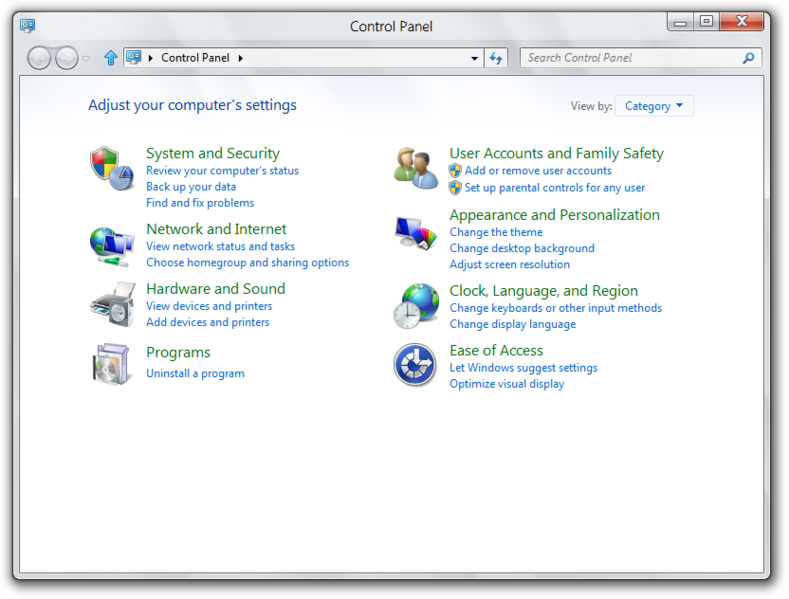
Task: Open Clock, Language, and Region heading
Action: (x=543, y=291)
